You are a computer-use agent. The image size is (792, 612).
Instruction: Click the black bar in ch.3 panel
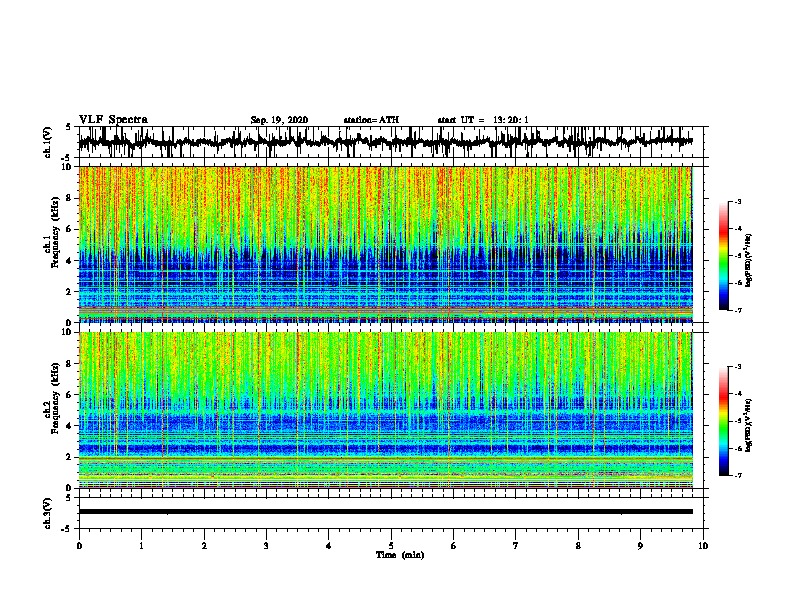(x=385, y=512)
